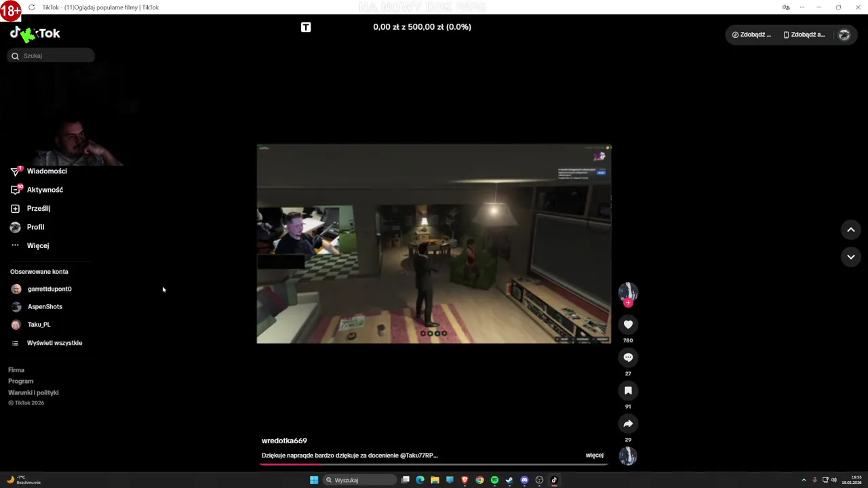Click the video to pause playback
Viewport: 868px width, 488px height.
coord(434,243)
